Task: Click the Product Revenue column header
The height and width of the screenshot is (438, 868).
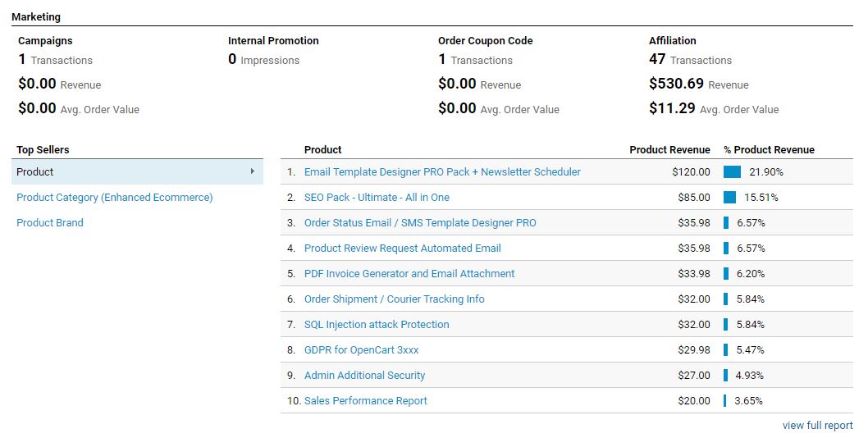Action: point(669,149)
